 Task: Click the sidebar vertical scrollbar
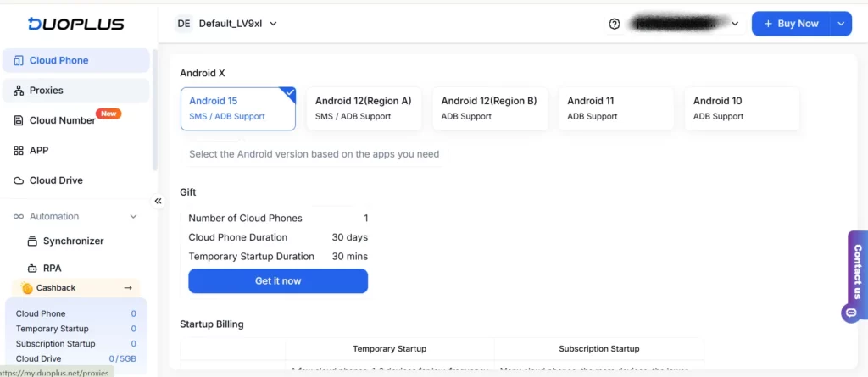(x=155, y=111)
